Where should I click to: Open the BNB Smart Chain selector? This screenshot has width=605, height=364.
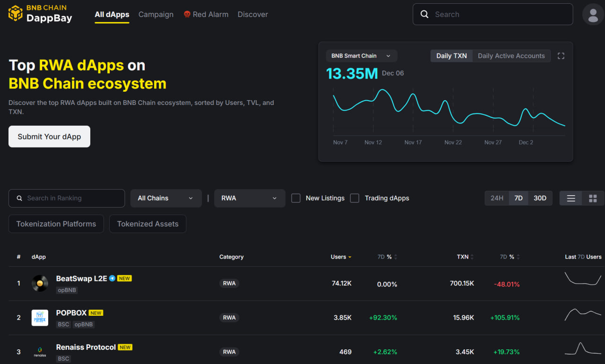[x=361, y=56]
